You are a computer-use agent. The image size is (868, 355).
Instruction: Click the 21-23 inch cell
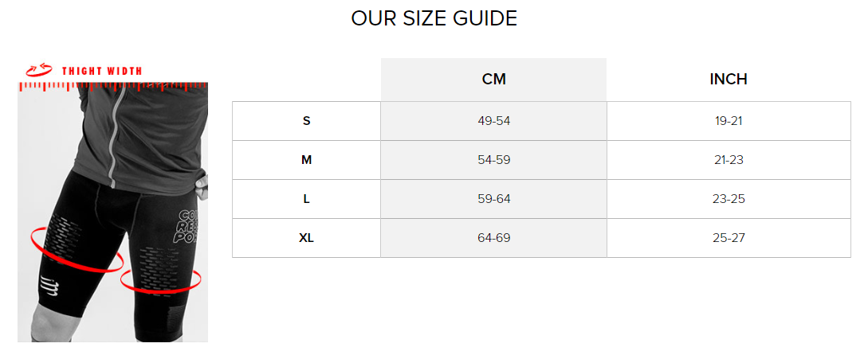click(729, 160)
